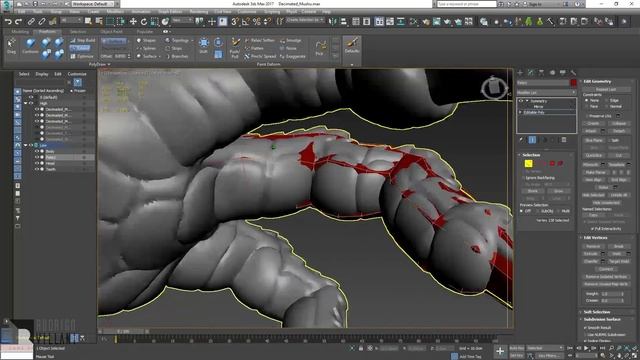The height and width of the screenshot is (360, 640).
Task: Toggle Smooth Result checkbox
Action: coord(586,327)
